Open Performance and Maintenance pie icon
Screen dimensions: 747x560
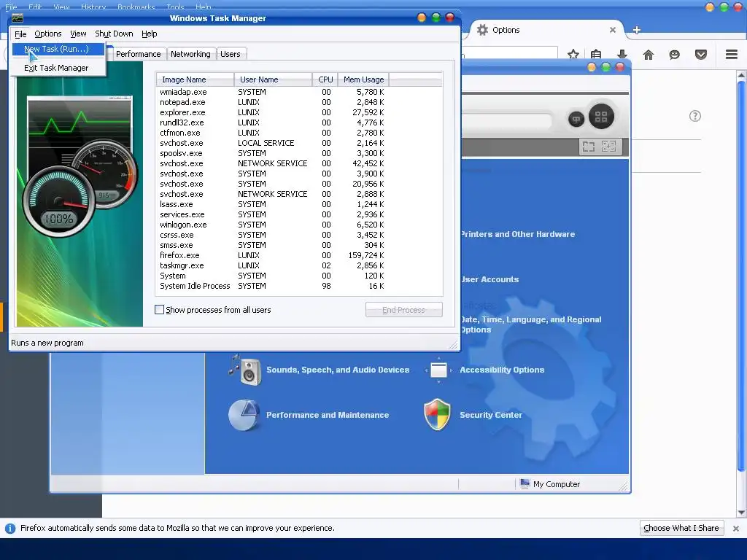pyautogui.click(x=244, y=415)
